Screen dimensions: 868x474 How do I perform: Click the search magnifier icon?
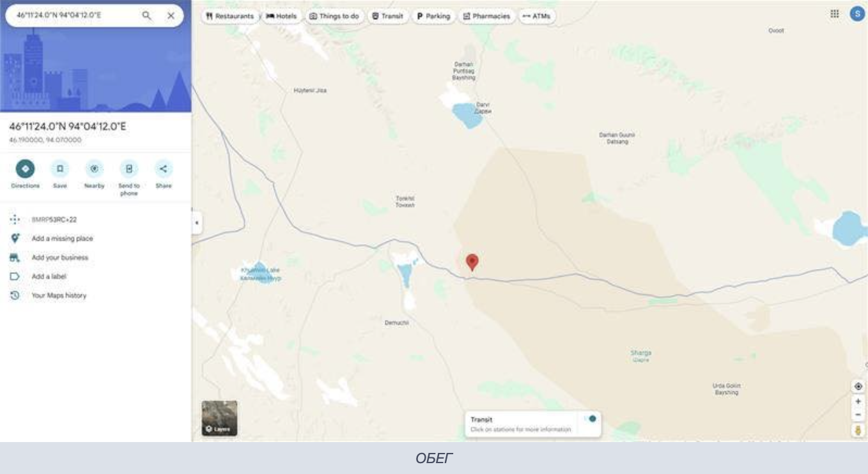(x=147, y=15)
